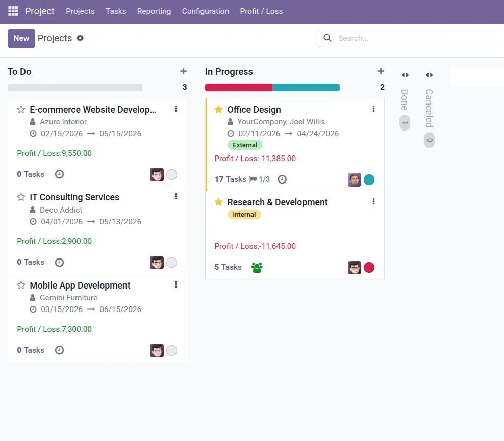Click the External tag on Office Design
The image size is (504, 441).
[x=245, y=145]
